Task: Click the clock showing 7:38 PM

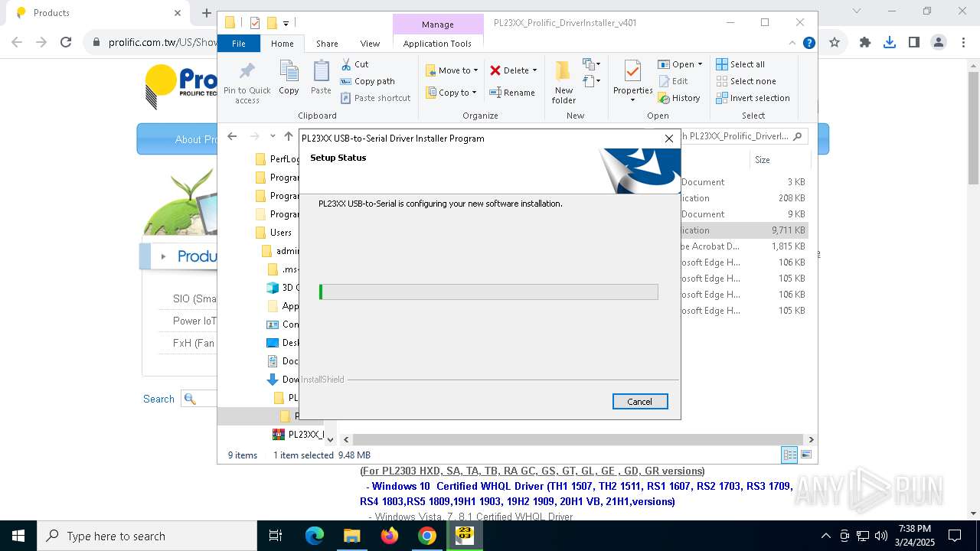Action: point(915,536)
